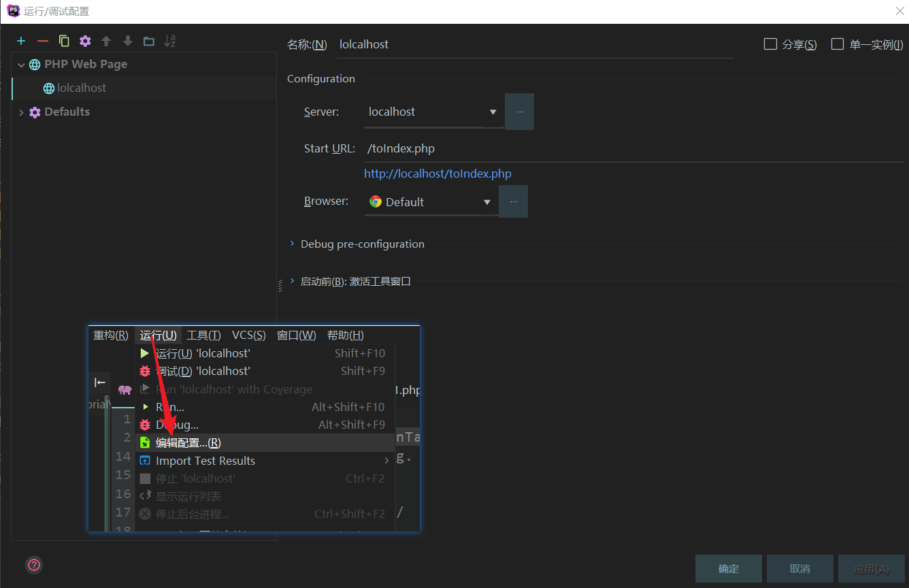Open the Server dropdown showing localhost
The image size is (909, 588).
point(434,112)
